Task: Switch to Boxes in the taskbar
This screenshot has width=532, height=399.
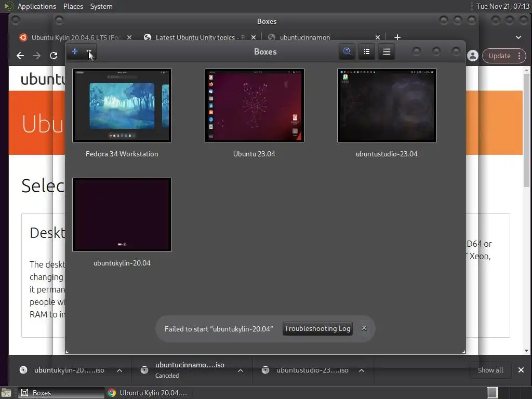Action: point(61,393)
